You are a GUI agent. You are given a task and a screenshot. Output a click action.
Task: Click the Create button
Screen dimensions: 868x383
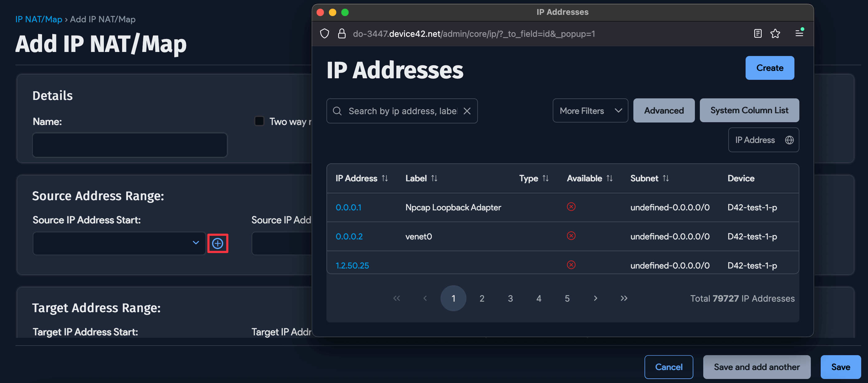point(770,68)
